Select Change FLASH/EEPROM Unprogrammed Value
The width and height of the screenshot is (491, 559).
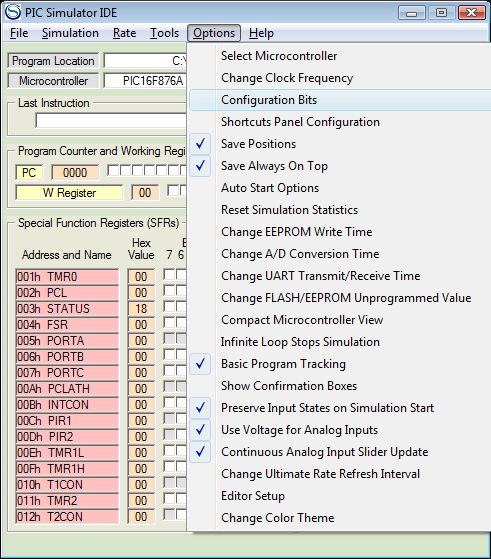(340, 298)
